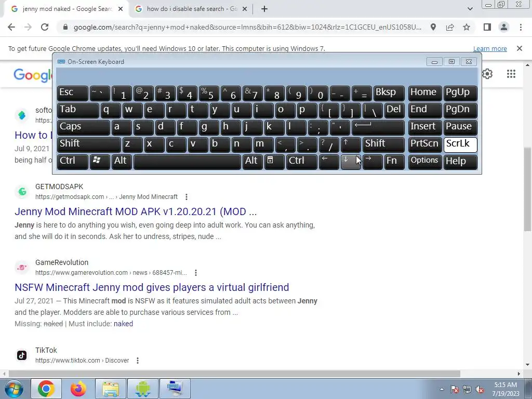Click the down arrow key on keyboard
The width and height of the screenshot is (532, 399).
[x=351, y=162]
